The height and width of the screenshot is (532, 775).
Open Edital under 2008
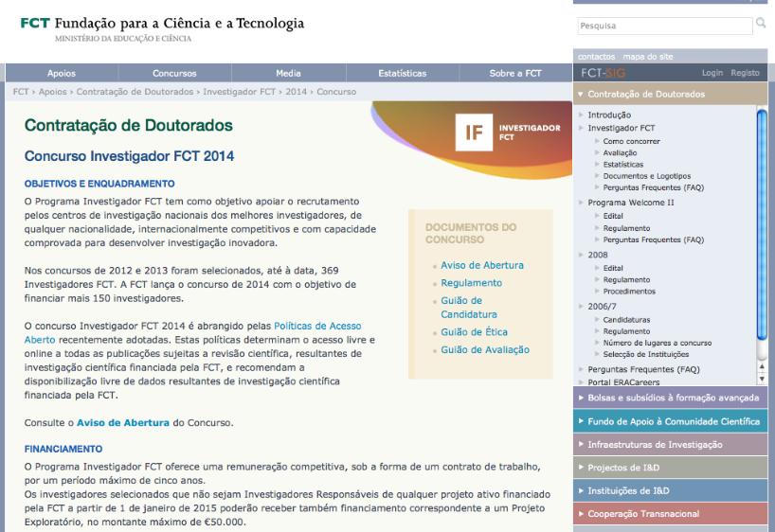(613, 268)
